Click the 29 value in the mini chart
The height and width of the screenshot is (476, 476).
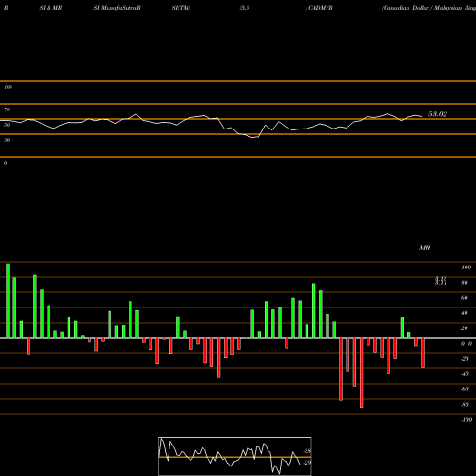(307, 463)
